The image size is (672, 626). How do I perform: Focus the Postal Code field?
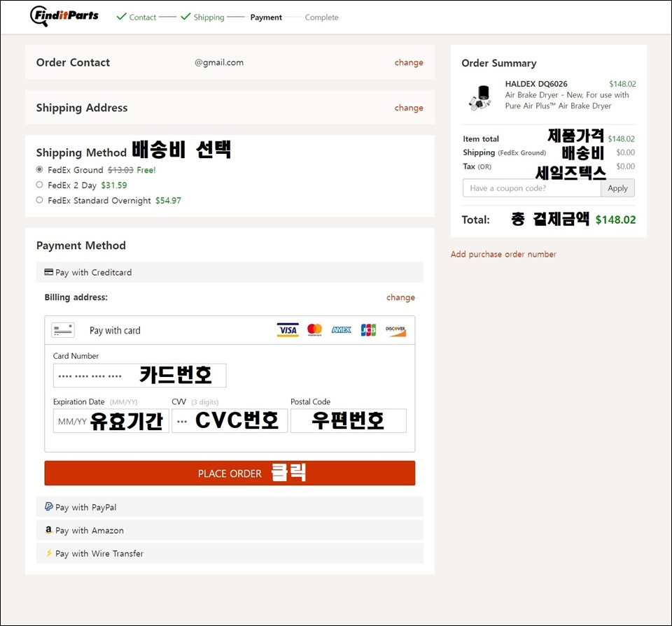tap(349, 421)
